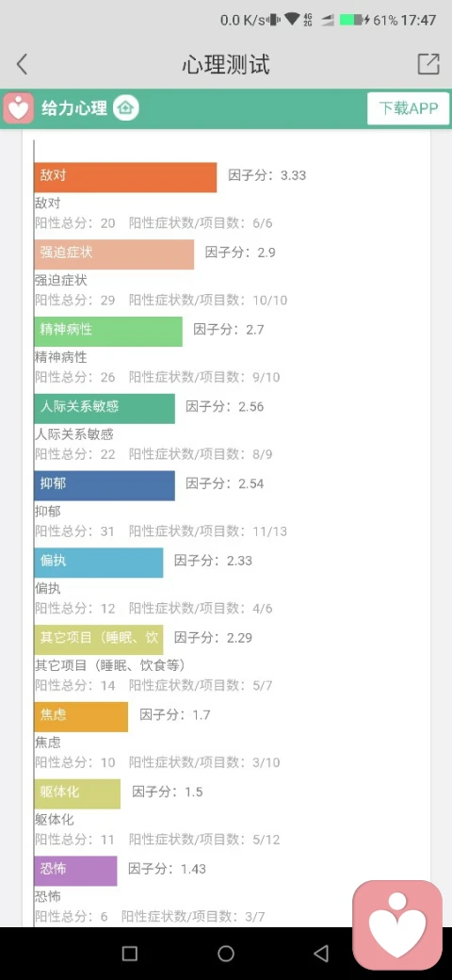Select the dark blue 抑郁 bar
452x980 pixels.
(105, 485)
